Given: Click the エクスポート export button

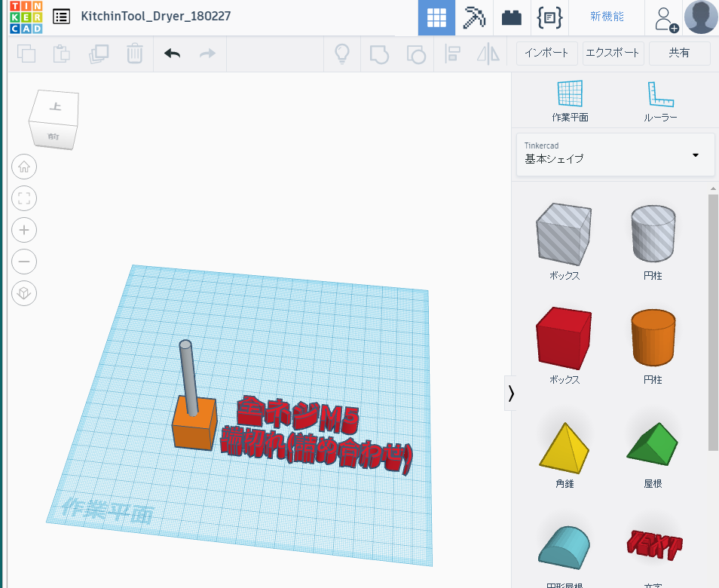Looking at the screenshot, I should click(613, 53).
